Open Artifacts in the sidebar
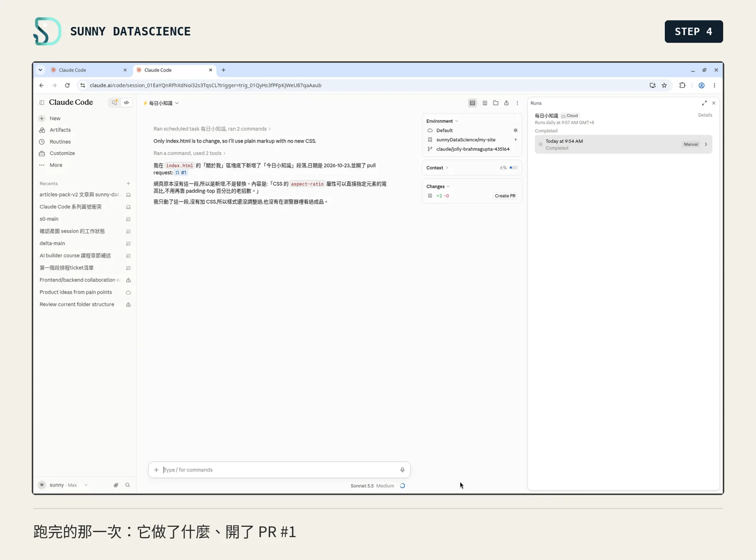 click(x=60, y=130)
